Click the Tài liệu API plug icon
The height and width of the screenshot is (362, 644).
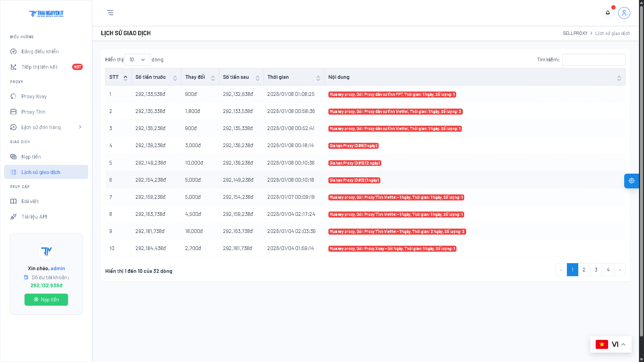click(x=13, y=217)
